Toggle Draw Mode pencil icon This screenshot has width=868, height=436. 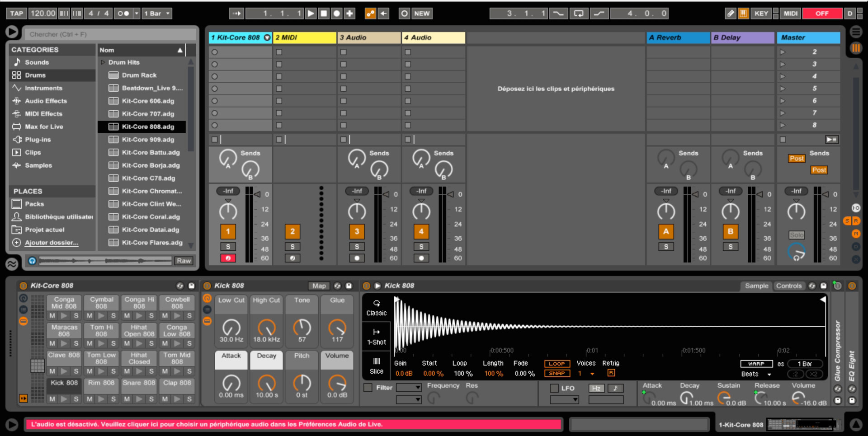[730, 14]
